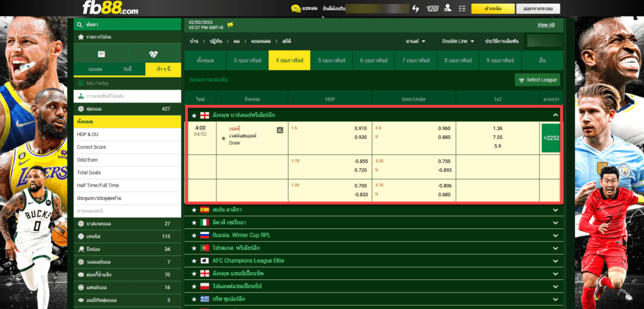Switch to the วันนี้ today tab

pyautogui.click(x=128, y=69)
